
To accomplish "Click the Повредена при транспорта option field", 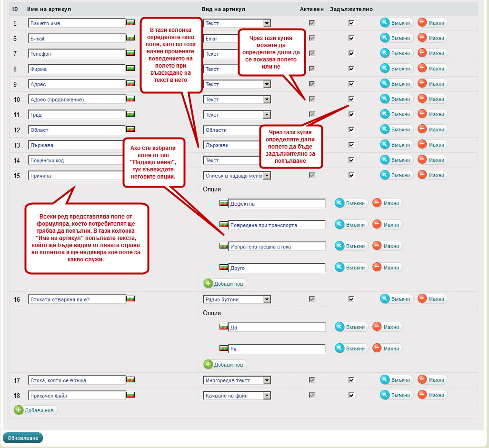I will (x=277, y=225).
